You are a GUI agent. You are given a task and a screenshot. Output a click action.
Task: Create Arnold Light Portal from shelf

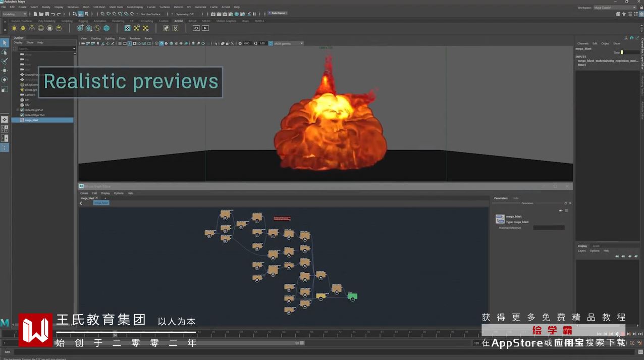point(50,28)
